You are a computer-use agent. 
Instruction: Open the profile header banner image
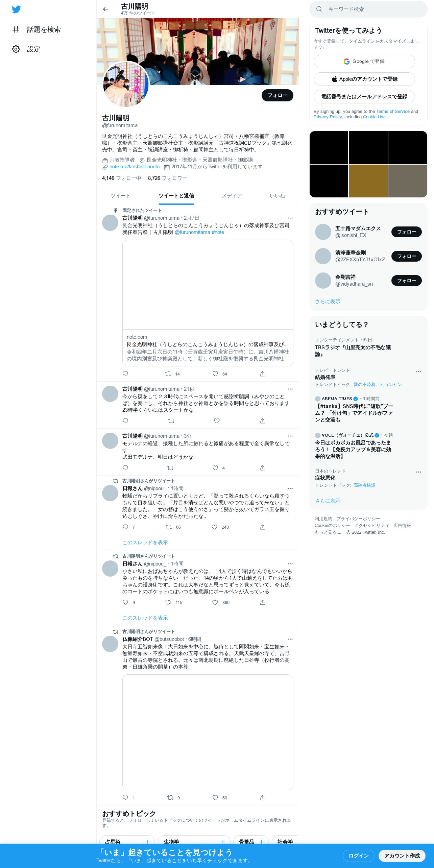[198, 51]
